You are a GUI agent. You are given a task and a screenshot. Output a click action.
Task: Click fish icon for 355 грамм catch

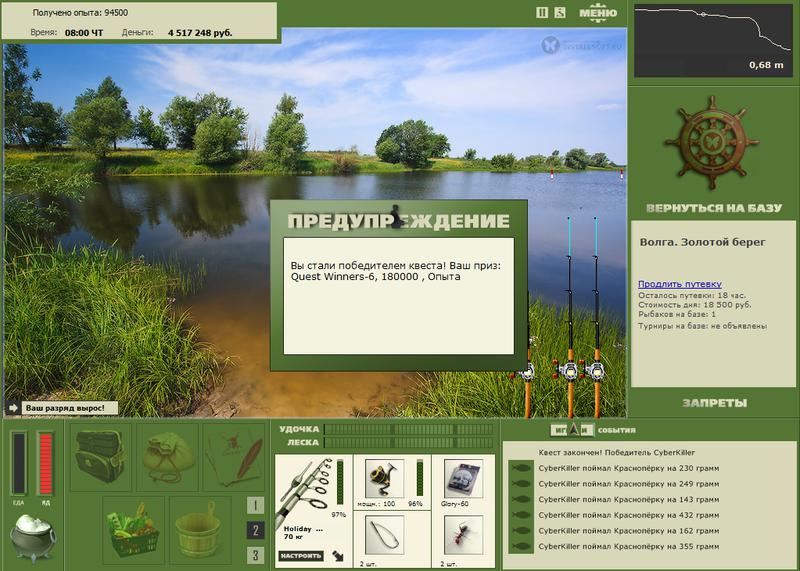(x=521, y=547)
